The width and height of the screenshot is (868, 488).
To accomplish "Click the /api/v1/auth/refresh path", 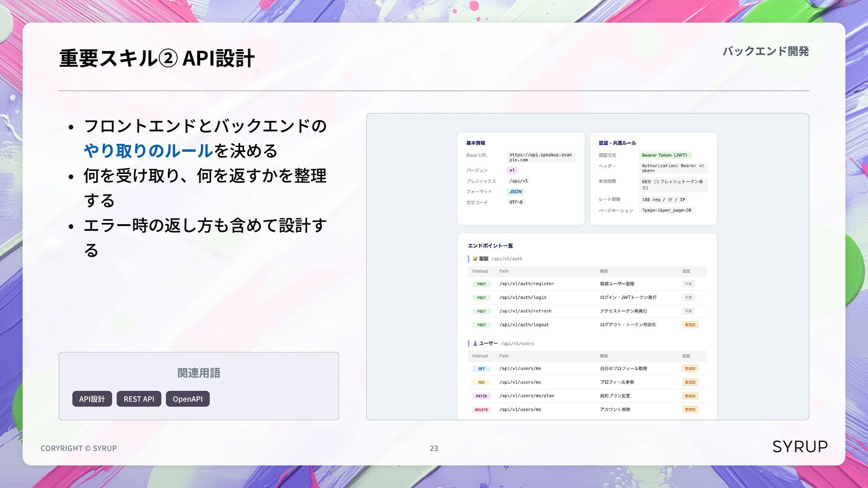I will pyautogui.click(x=525, y=311).
